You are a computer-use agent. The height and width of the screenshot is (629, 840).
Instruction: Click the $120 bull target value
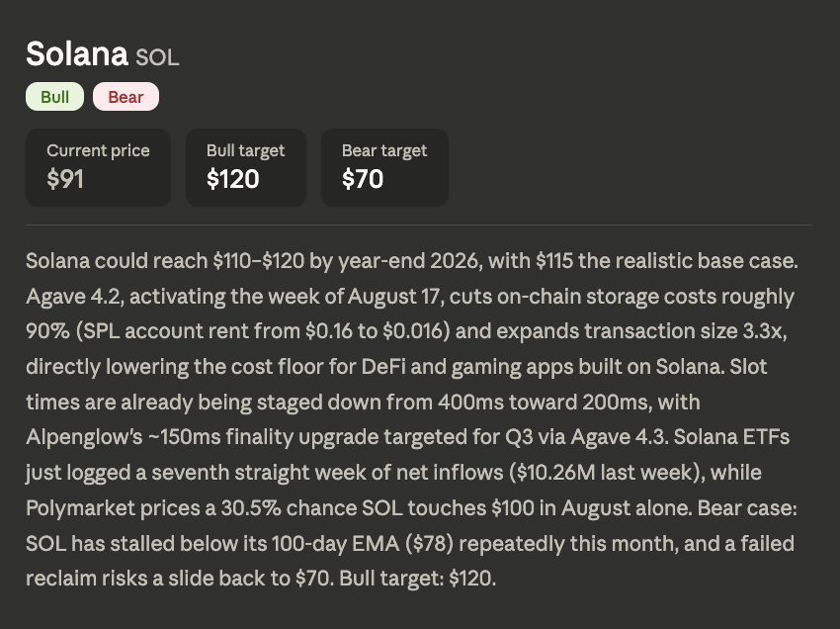pyautogui.click(x=232, y=179)
